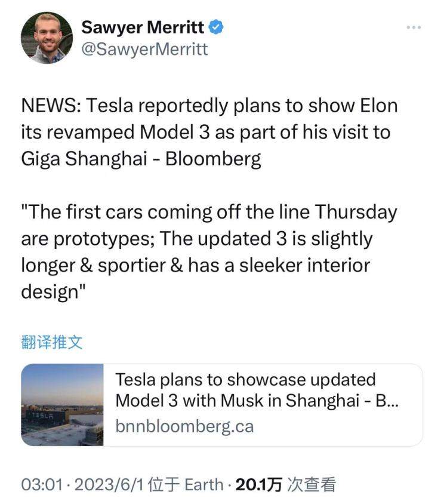The width and height of the screenshot is (444, 504).
Task: Click the 次查看 views label
Action: point(312,484)
